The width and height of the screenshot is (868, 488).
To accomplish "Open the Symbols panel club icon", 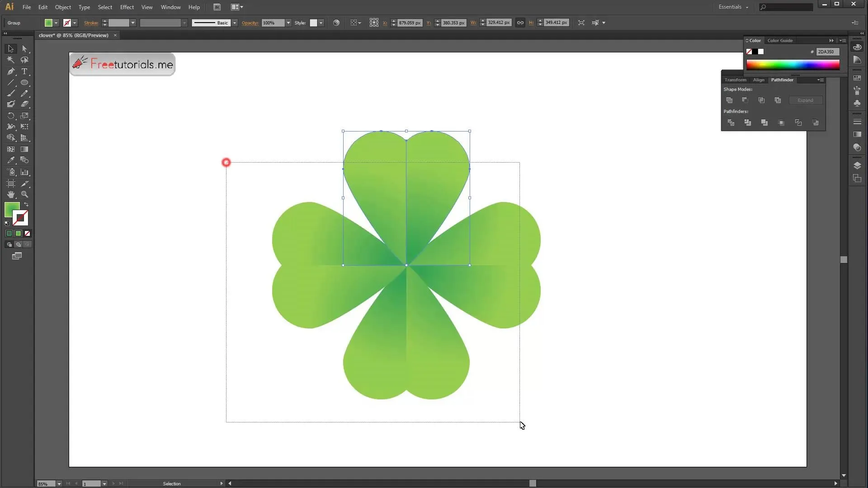I will (x=857, y=103).
